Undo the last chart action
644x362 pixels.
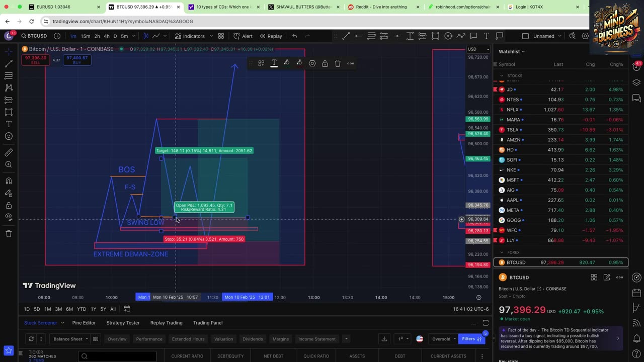pyautogui.click(x=295, y=36)
